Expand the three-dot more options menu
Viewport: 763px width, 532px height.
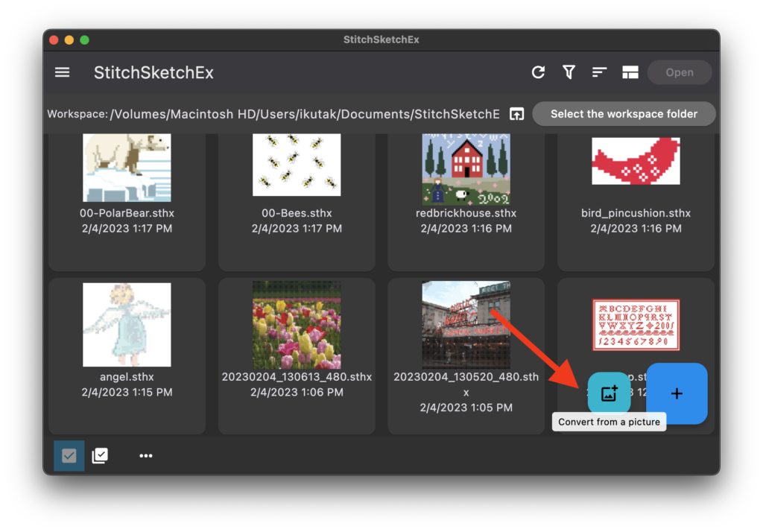pos(146,455)
